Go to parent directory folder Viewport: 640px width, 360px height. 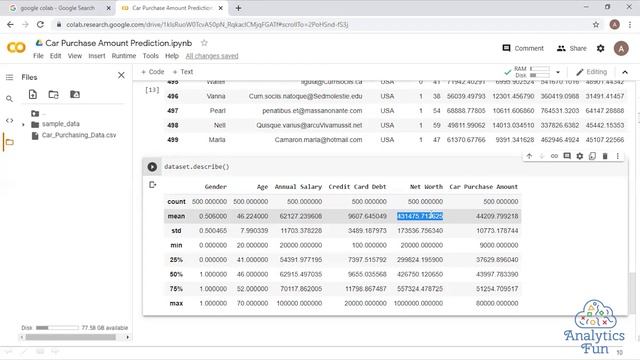pos(37,113)
